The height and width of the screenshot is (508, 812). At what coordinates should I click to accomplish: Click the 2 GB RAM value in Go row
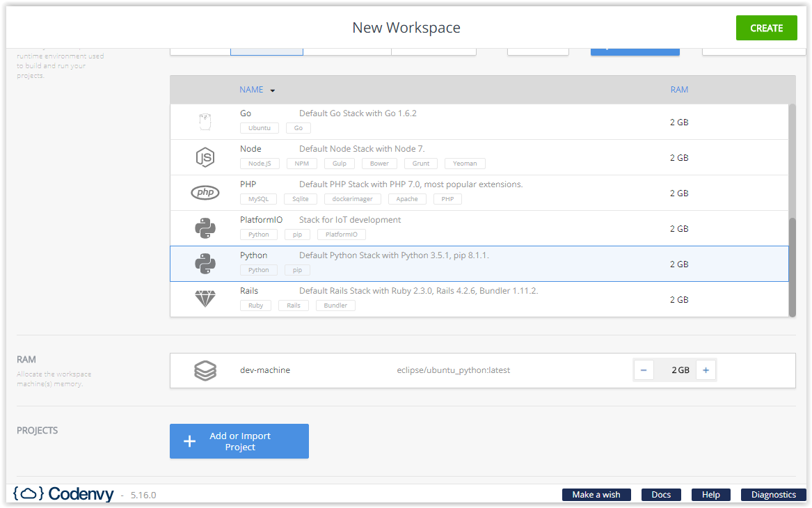tap(679, 122)
